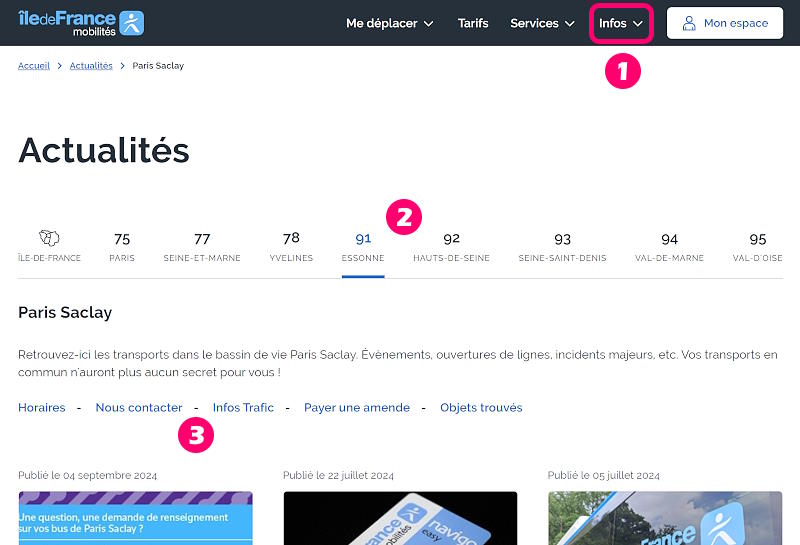Click the Paris Saclay breadcrumb text
This screenshot has height=545, width=800.
point(158,65)
